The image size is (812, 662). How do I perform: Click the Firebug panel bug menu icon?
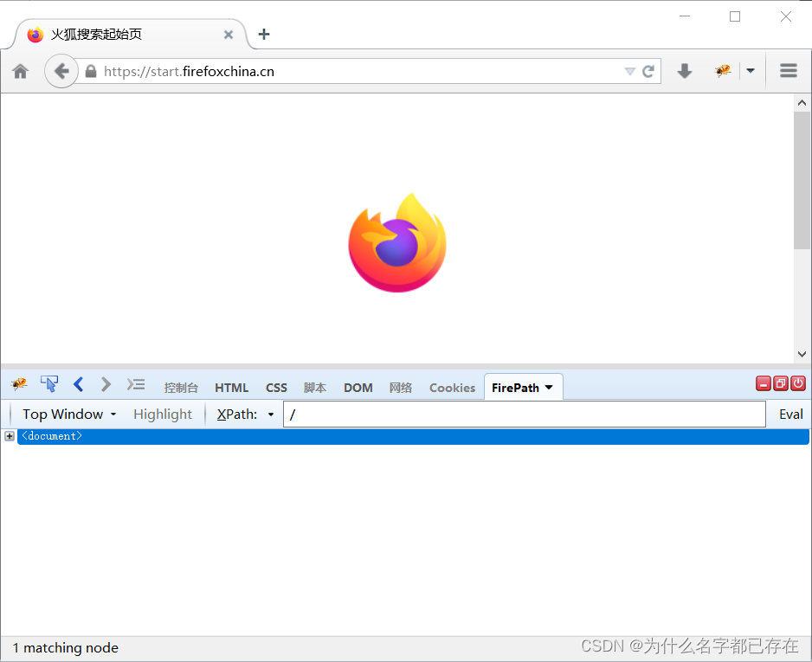point(19,384)
